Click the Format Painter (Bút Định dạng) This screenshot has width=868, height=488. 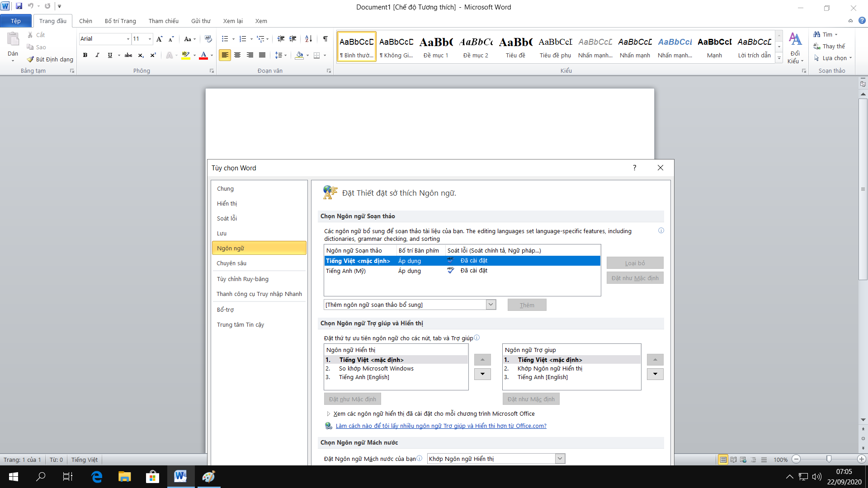coord(50,59)
